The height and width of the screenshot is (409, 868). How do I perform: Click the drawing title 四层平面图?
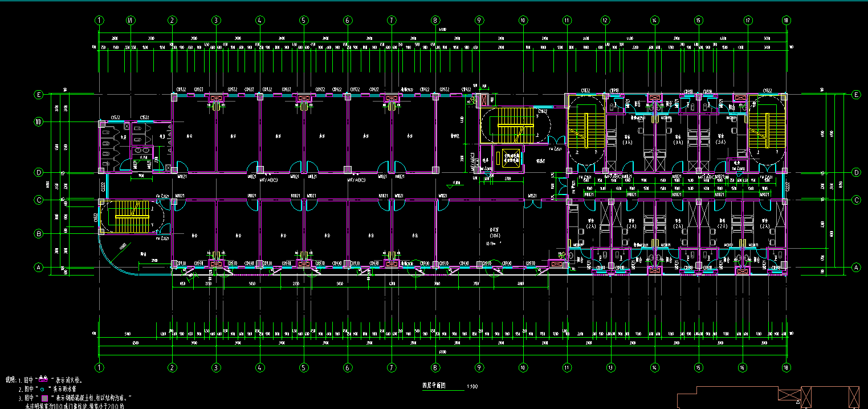(437, 386)
